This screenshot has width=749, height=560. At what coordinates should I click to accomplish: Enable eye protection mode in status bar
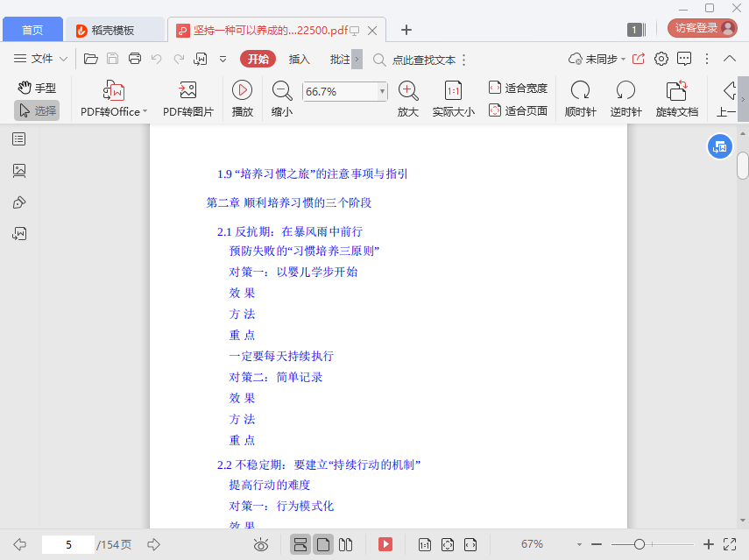(x=261, y=544)
